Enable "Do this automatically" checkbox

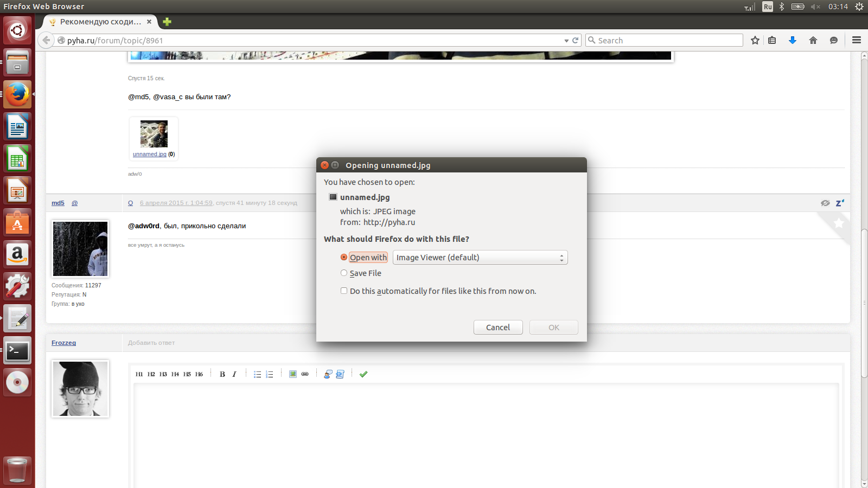344,291
